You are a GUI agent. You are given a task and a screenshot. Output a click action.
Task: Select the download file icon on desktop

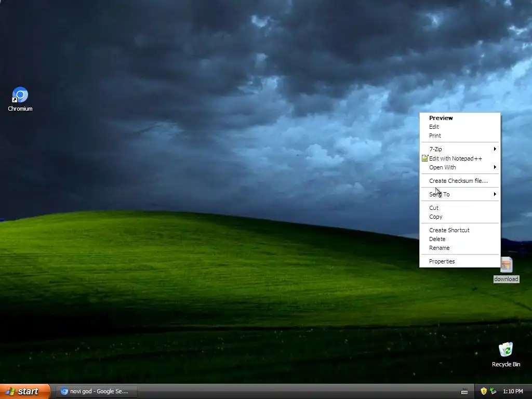pyautogui.click(x=506, y=264)
